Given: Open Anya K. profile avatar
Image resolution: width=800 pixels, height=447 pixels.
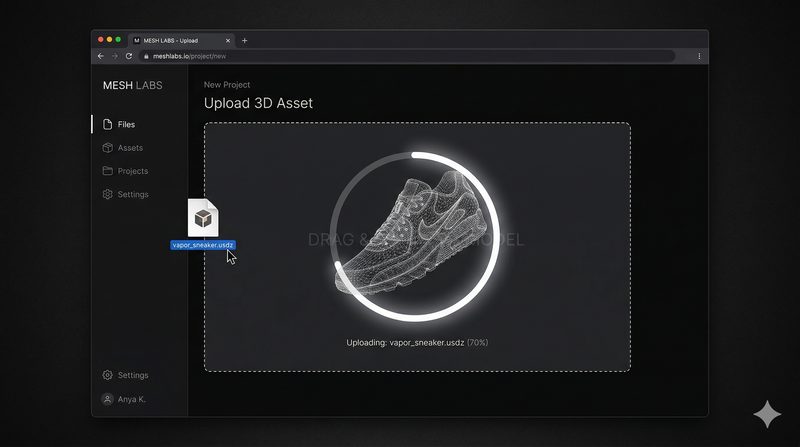Looking at the screenshot, I should tap(107, 399).
